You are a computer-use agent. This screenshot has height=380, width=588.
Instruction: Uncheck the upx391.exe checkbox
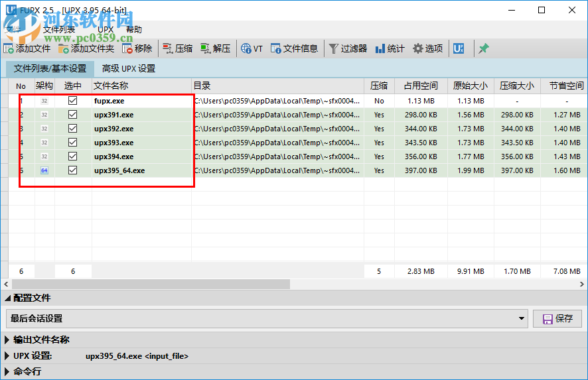[73, 114]
